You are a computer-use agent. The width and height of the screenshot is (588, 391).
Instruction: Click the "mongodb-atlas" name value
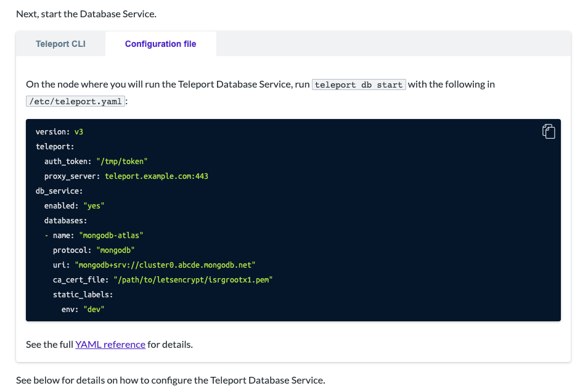[111, 235]
